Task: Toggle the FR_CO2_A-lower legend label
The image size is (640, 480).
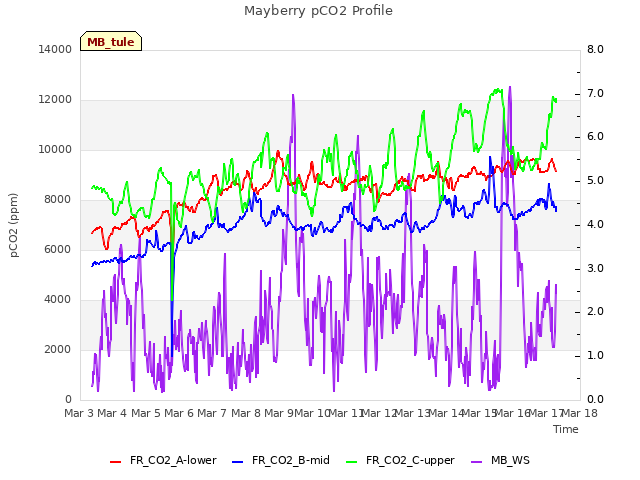Action: pos(173,460)
